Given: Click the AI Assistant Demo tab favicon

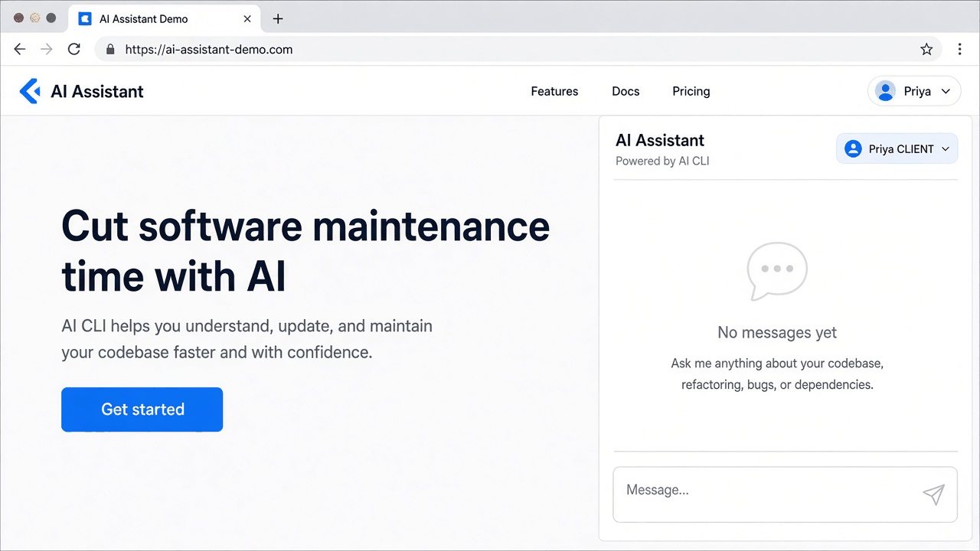Looking at the screenshot, I should tap(85, 18).
